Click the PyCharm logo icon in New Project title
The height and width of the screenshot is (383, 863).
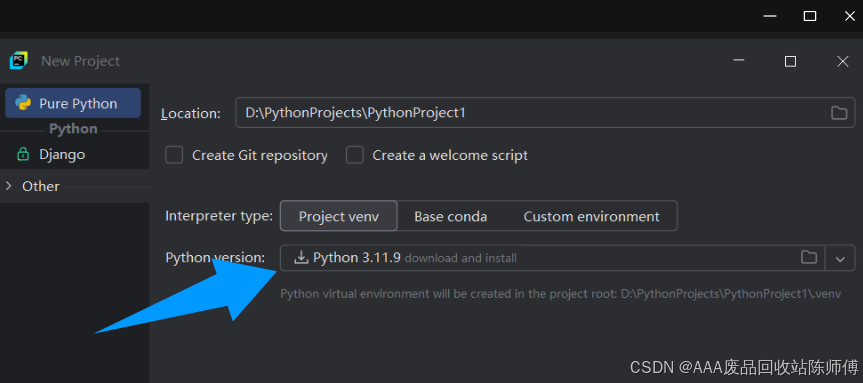coord(19,61)
